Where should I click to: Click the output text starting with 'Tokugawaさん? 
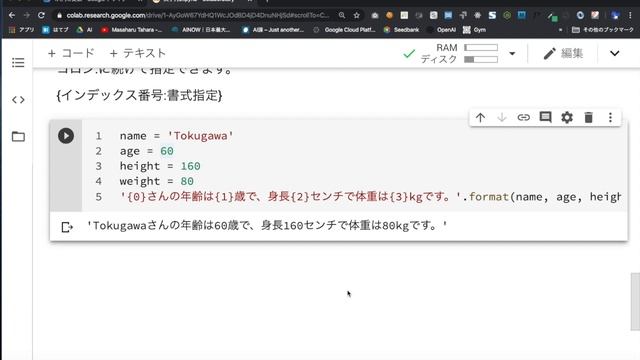point(267,225)
